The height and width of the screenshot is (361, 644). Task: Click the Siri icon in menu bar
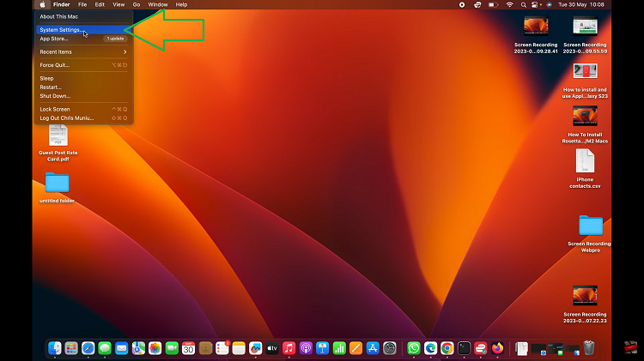549,4
